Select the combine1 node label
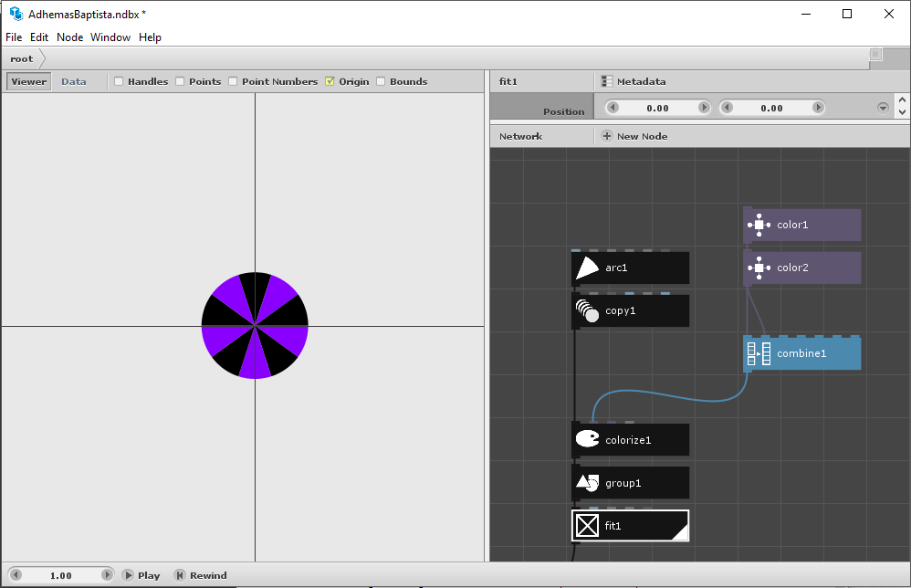This screenshot has height=588, width=911. [x=801, y=353]
